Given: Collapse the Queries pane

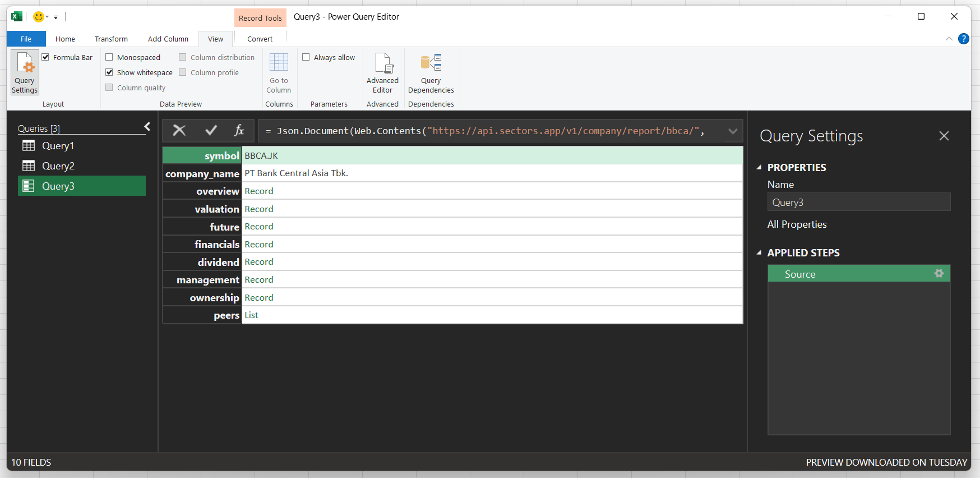Looking at the screenshot, I should pos(147,127).
